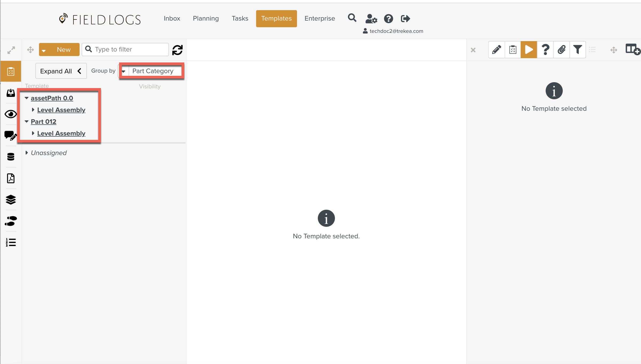Click the orange play button
This screenshot has width=641, height=364.
coord(529,50)
